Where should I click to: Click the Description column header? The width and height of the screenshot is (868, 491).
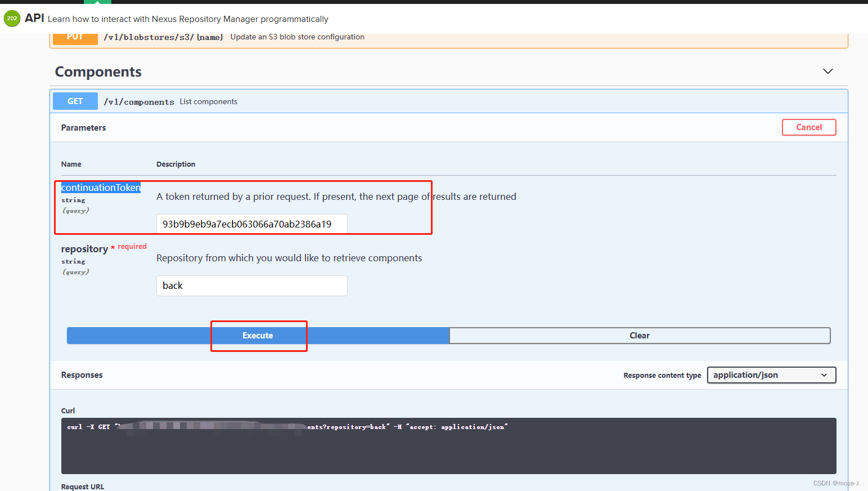click(176, 164)
